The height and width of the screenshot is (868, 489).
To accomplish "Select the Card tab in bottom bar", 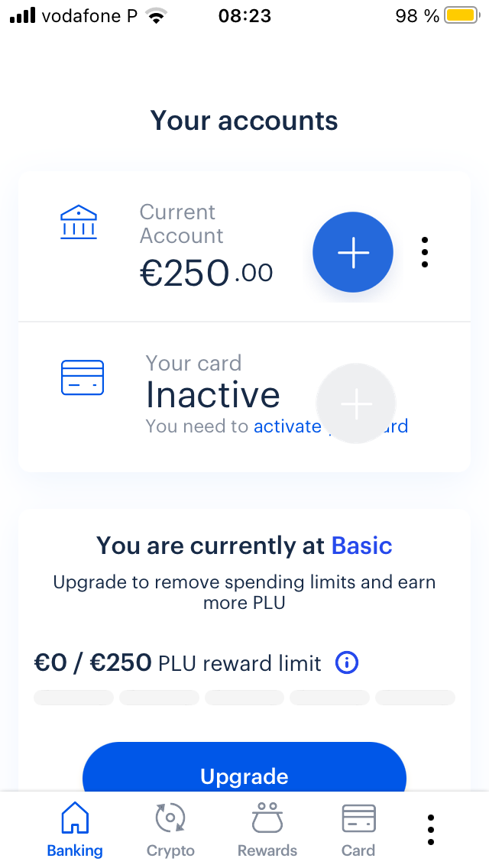I will tap(358, 830).
